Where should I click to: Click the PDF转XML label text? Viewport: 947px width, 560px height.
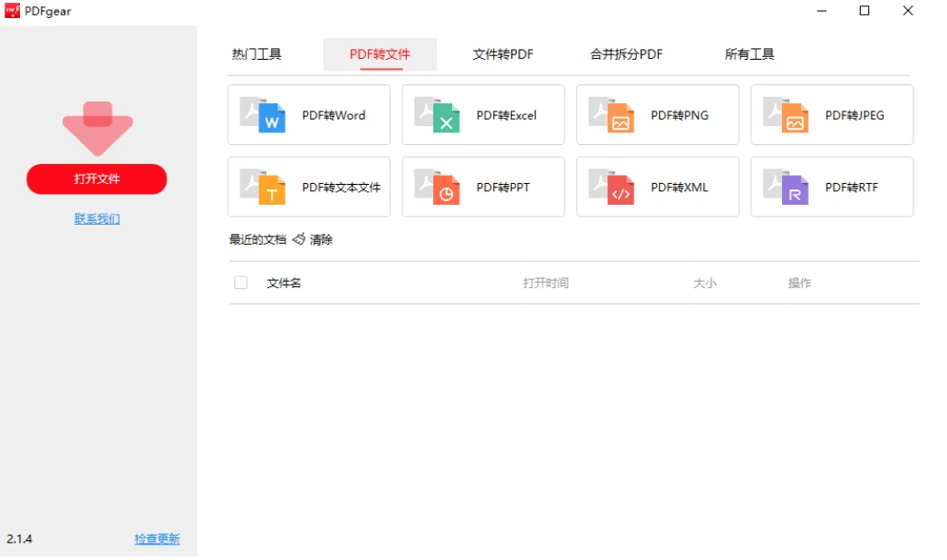pos(680,188)
